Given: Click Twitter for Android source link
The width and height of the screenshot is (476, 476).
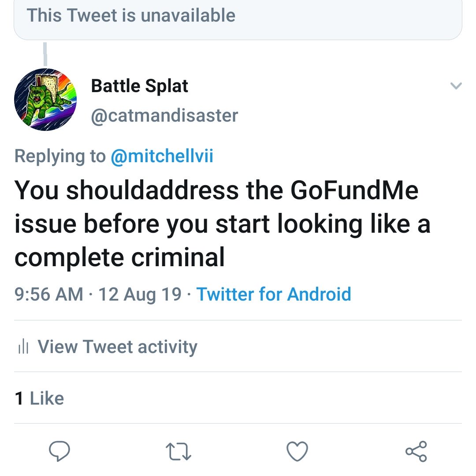Looking at the screenshot, I should (273, 294).
